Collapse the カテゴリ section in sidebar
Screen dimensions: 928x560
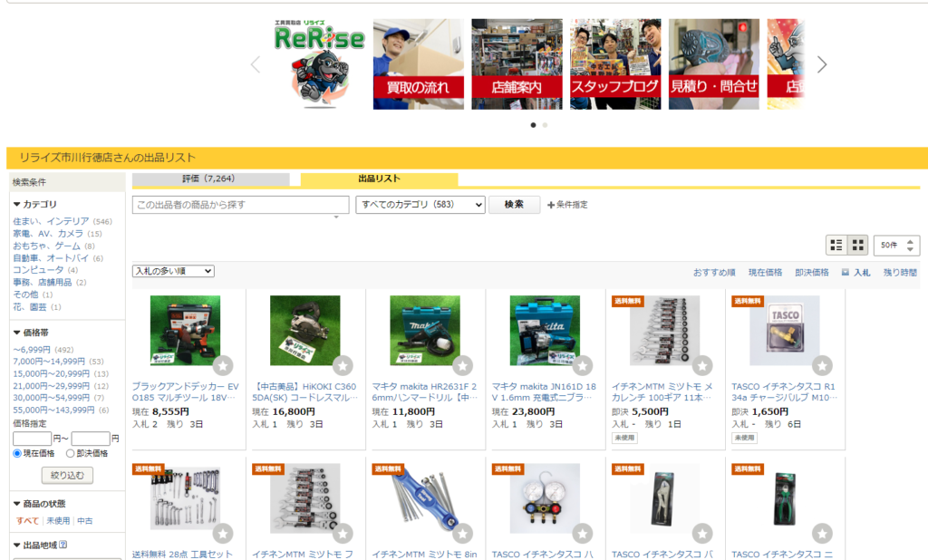pos(17,205)
